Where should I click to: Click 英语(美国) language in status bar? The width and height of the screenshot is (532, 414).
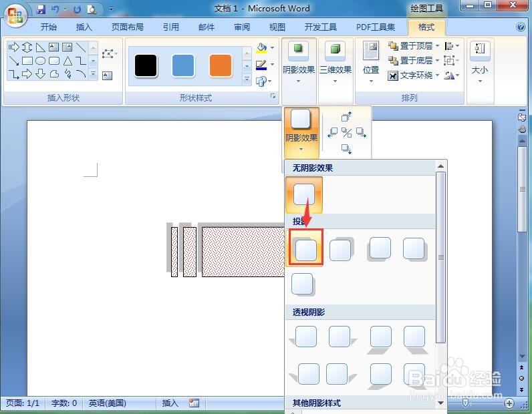tap(107, 403)
